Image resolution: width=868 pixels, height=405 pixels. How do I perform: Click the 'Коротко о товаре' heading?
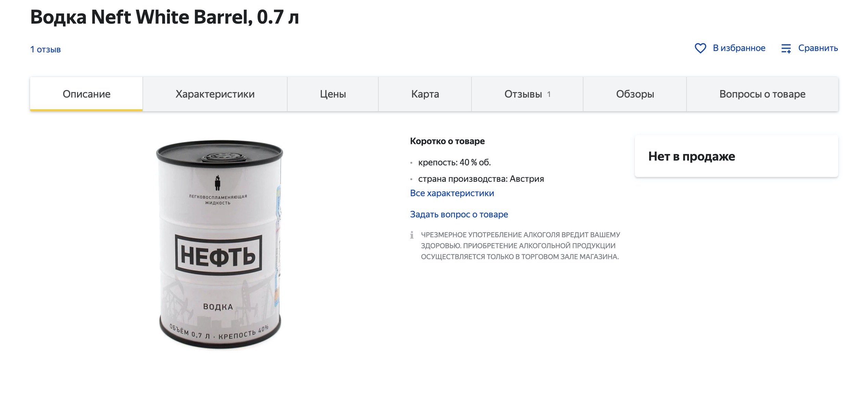[x=447, y=141]
